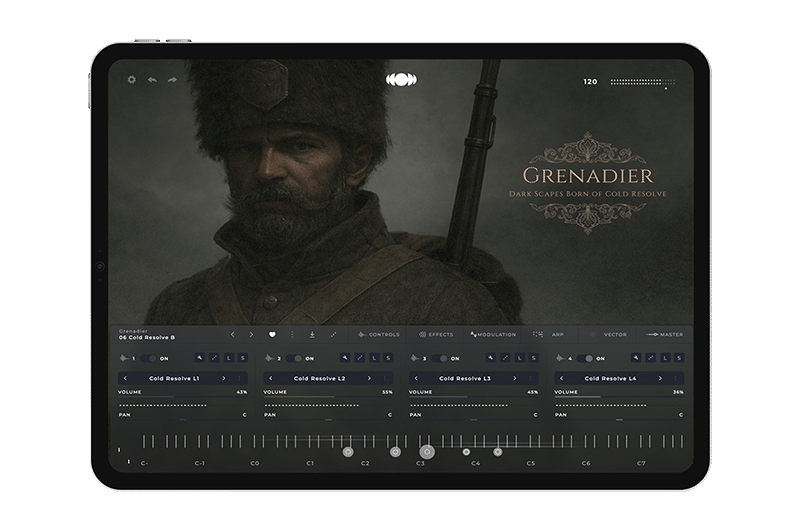Open the Modulation tab
Screen dimensions: 800x530
493,334
